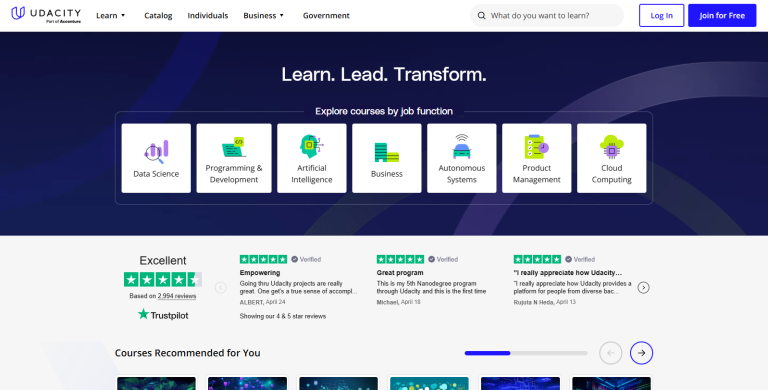Click the five stars above Empowering review

[x=263, y=259]
